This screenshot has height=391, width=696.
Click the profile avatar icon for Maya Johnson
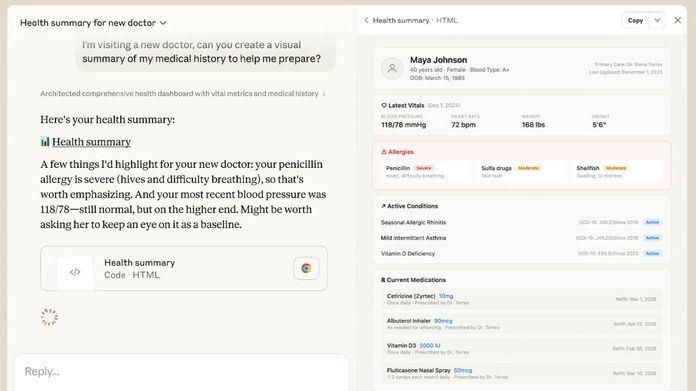392,68
